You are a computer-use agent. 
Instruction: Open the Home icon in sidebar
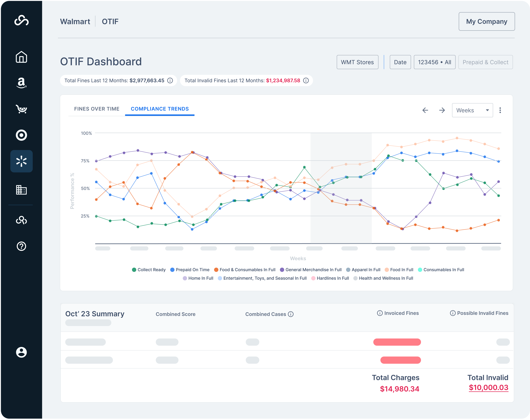pos(21,57)
